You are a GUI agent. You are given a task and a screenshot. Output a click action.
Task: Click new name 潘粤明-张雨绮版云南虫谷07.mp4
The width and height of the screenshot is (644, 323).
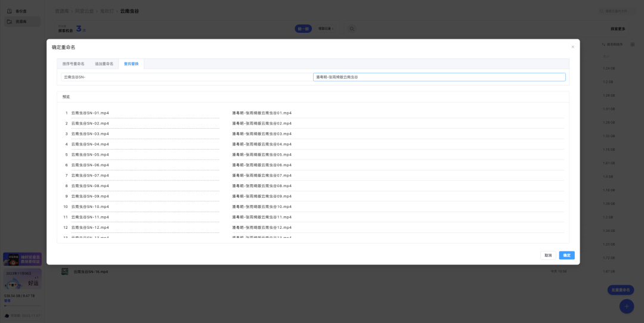coord(262,175)
